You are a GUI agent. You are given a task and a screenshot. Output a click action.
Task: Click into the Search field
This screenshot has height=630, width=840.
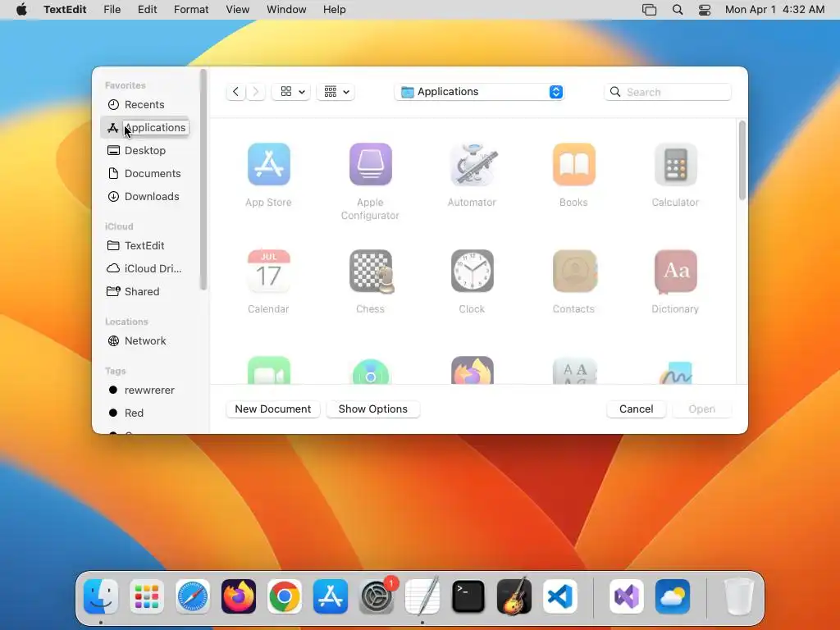click(668, 92)
